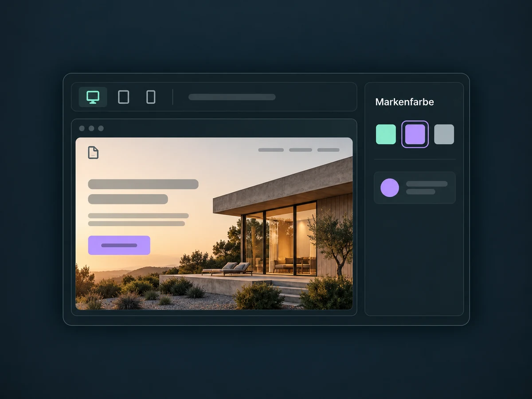This screenshot has height=399, width=532.
Task: Click the purple call-to-action button in preview
Action: coord(119,245)
